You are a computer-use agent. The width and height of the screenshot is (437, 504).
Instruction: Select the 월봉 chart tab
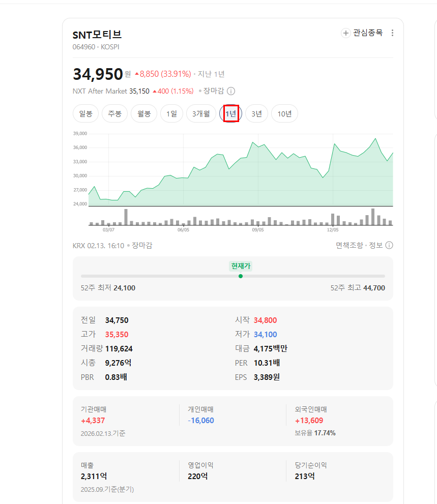pyautogui.click(x=144, y=114)
